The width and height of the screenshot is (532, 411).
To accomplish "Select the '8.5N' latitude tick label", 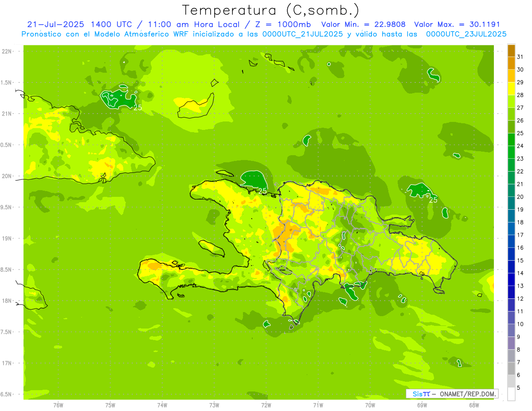I will [6, 270].
